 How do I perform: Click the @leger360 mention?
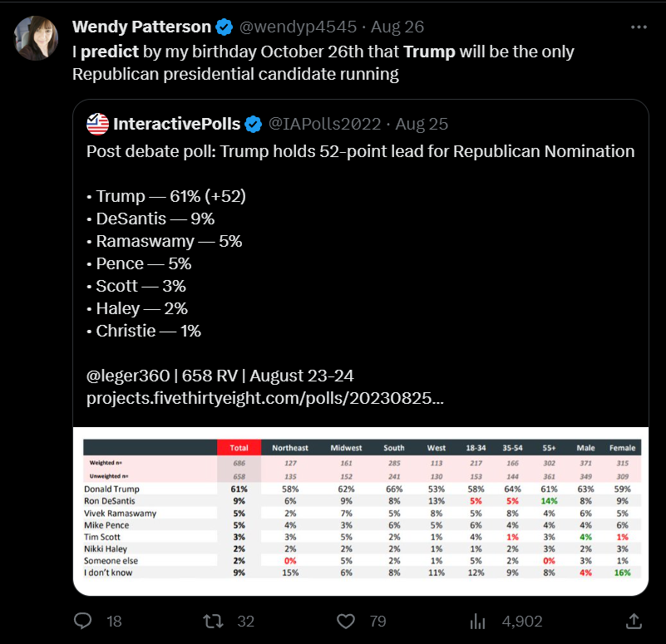(x=128, y=376)
